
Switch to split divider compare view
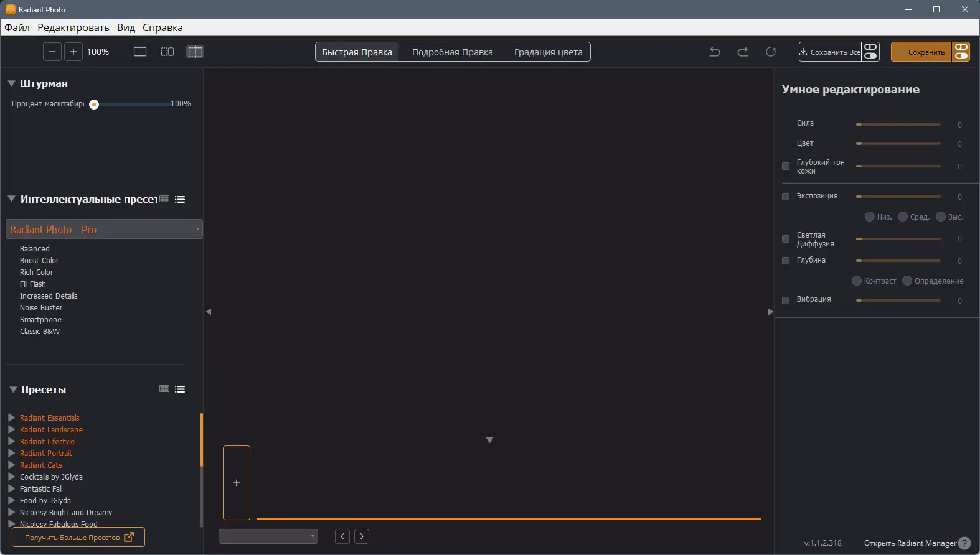pos(195,52)
